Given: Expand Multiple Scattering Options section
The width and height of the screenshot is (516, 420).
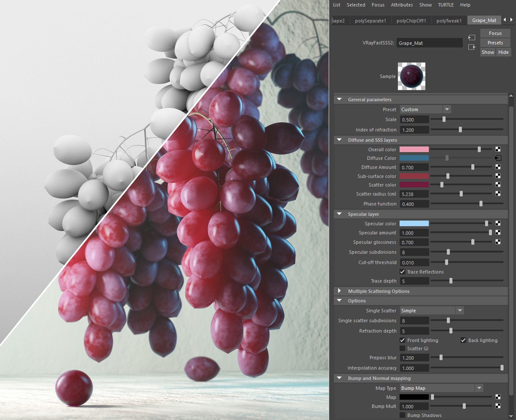Looking at the screenshot, I should (x=339, y=291).
